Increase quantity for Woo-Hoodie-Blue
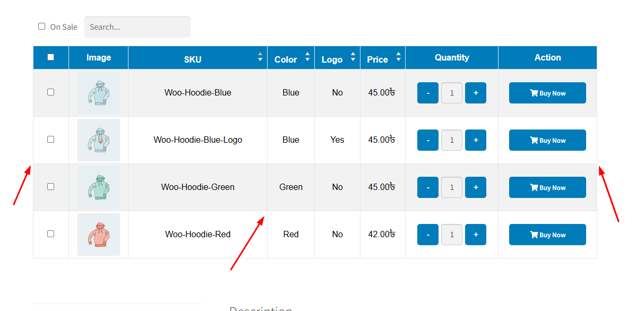This screenshot has width=644, height=311. click(475, 93)
